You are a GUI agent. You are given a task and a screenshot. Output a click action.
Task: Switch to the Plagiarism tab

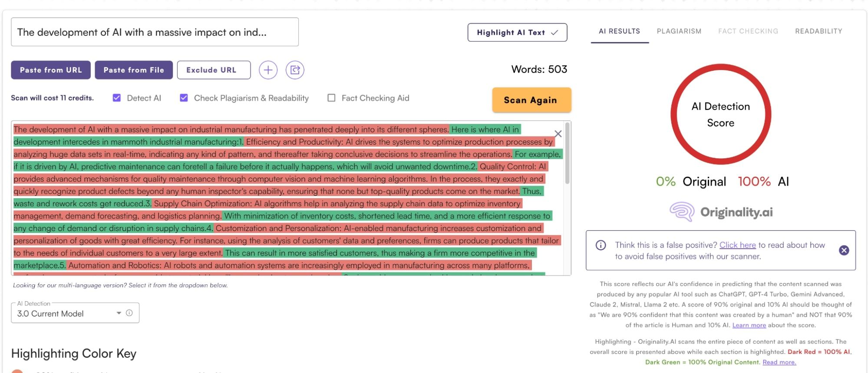(x=679, y=31)
